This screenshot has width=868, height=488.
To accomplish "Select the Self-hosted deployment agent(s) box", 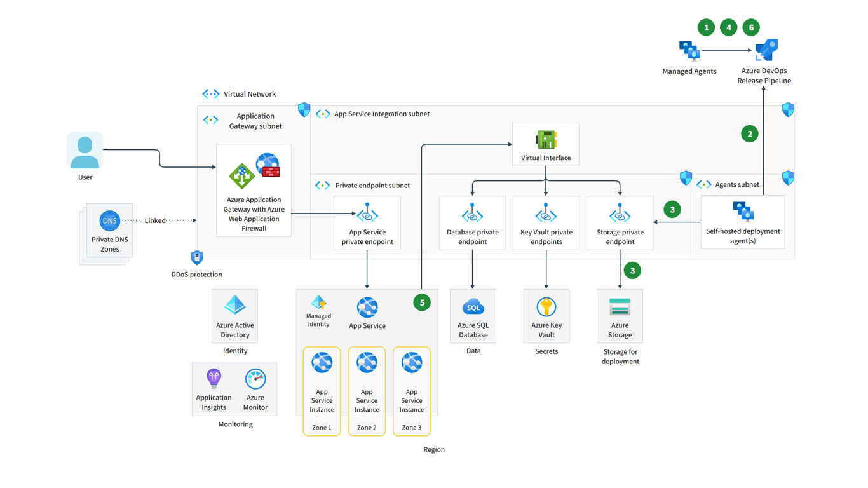I will (x=743, y=222).
